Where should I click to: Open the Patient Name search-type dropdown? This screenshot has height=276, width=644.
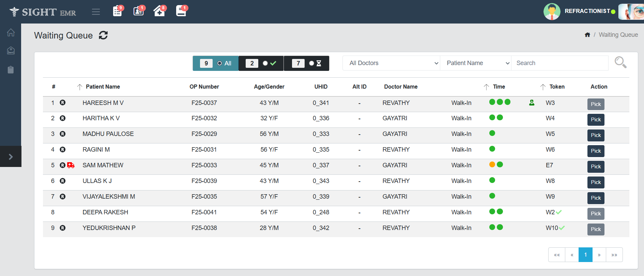pos(476,63)
